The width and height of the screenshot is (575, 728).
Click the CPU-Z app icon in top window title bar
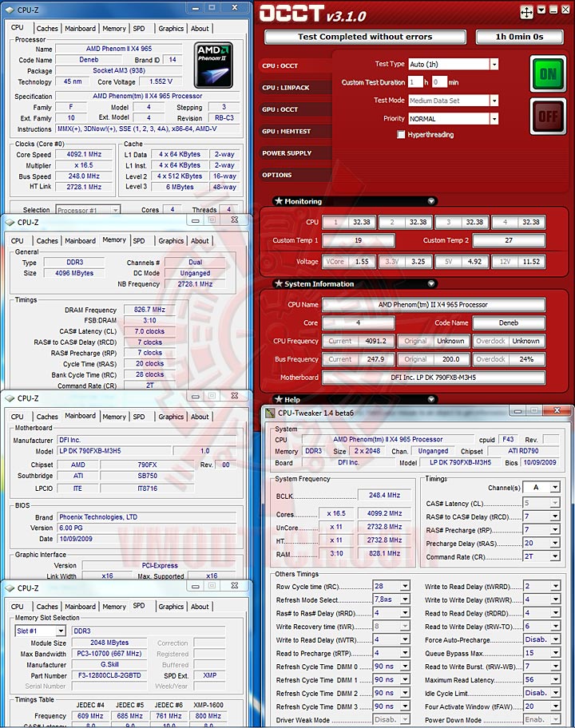click(x=10, y=10)
